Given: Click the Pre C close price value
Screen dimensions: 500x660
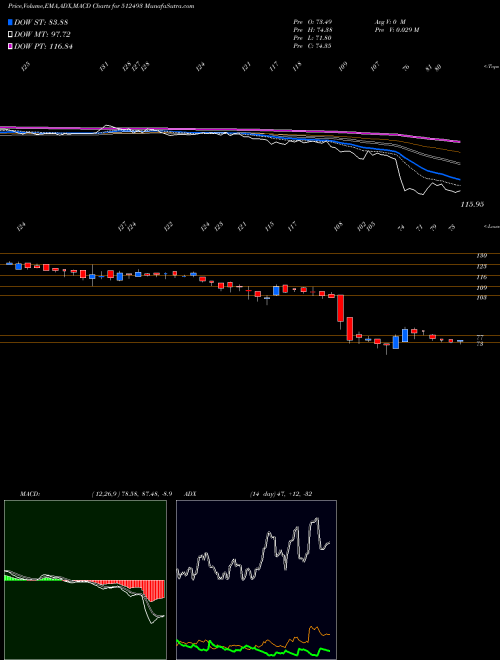Looking at the screenshot, I should point(312,45).
